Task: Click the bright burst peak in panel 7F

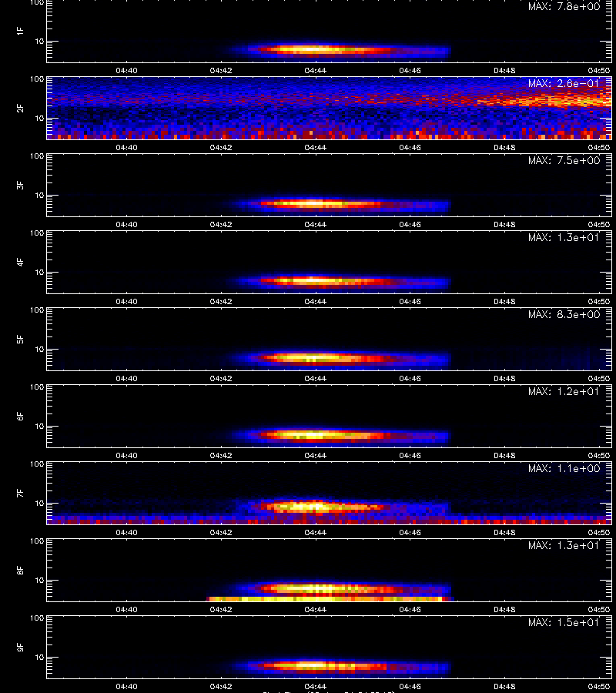Action: coord(312,507)
